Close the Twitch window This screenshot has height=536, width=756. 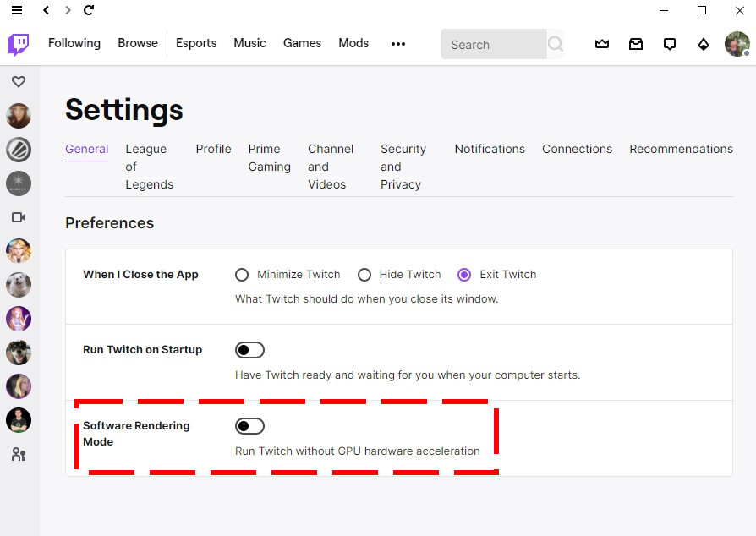coord(740,10)
